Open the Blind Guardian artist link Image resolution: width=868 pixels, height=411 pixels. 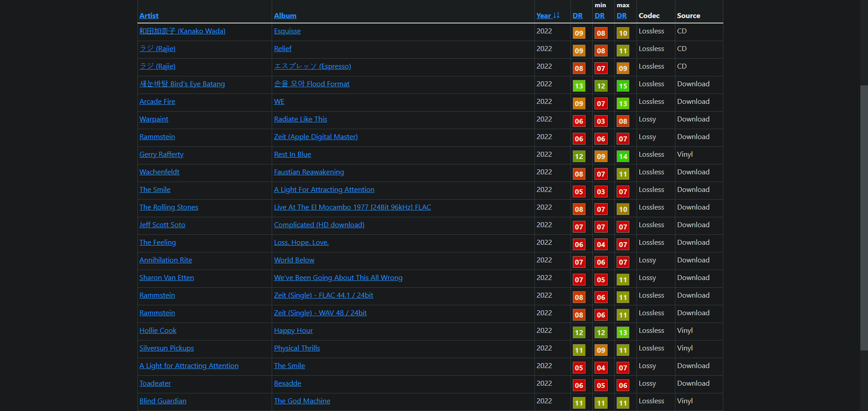tap(163, 401)
